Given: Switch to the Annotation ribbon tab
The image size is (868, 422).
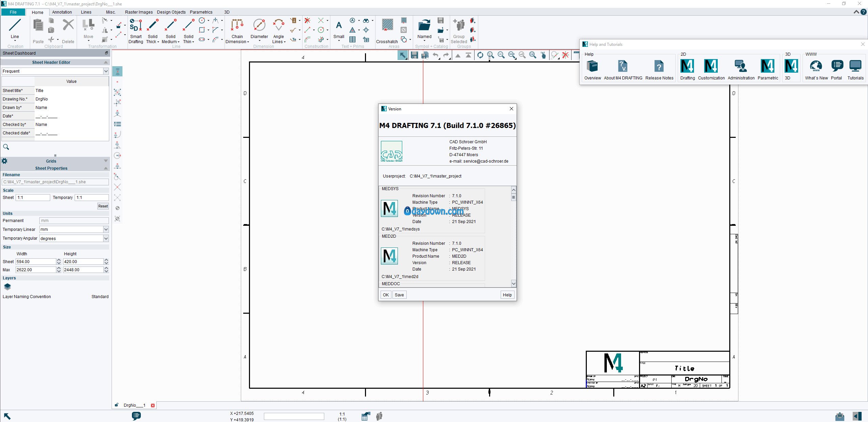Looking at the screenshot, I should click(x=62, y=12).
